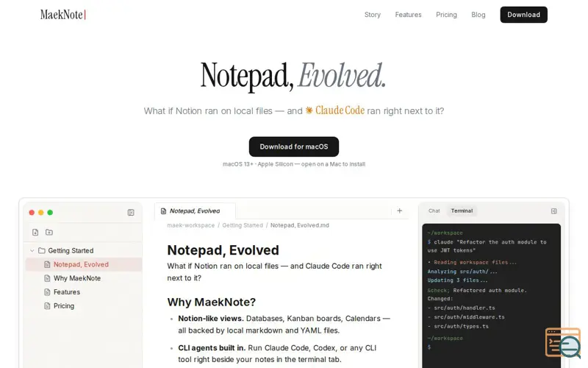Click maek-workspace in breadcrumb
The image size is (588, 368).
point(191,225)
